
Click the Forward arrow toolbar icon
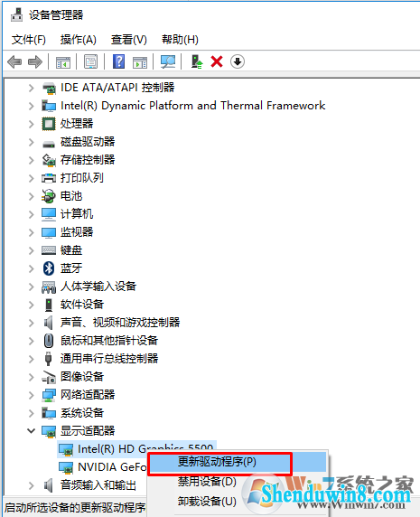tap(35, 61)
